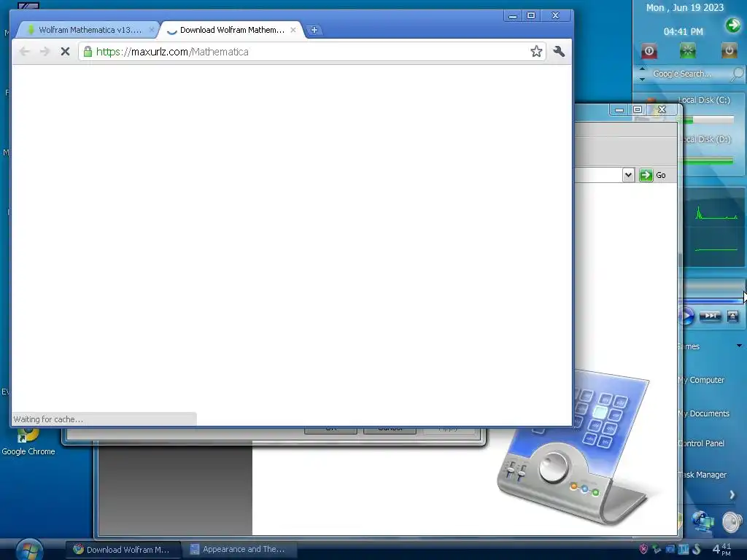Viewport: 747px width, 560px height.
Task: Select the Download Wolfram Mathem... tab
Action: tap(231, 30)
